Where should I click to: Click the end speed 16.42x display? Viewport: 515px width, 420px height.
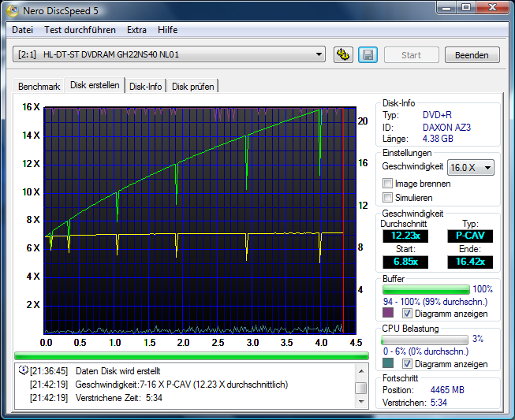[470, 262]
